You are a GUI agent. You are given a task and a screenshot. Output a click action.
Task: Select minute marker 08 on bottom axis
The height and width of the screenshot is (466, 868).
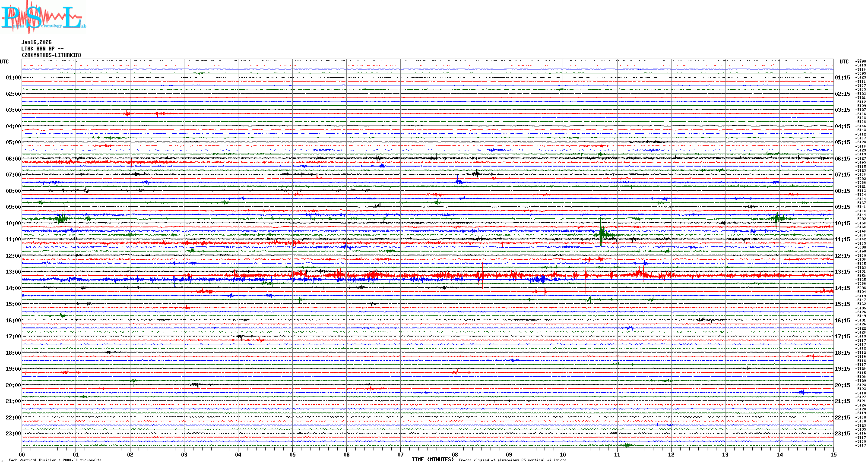(455, 454)
